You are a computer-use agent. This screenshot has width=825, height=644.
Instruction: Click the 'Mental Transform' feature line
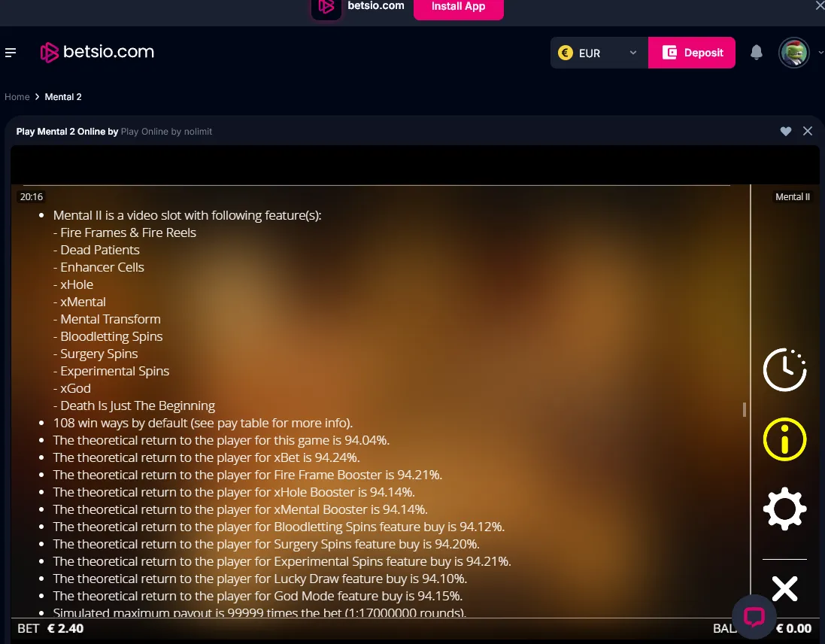tap(107, 320)
